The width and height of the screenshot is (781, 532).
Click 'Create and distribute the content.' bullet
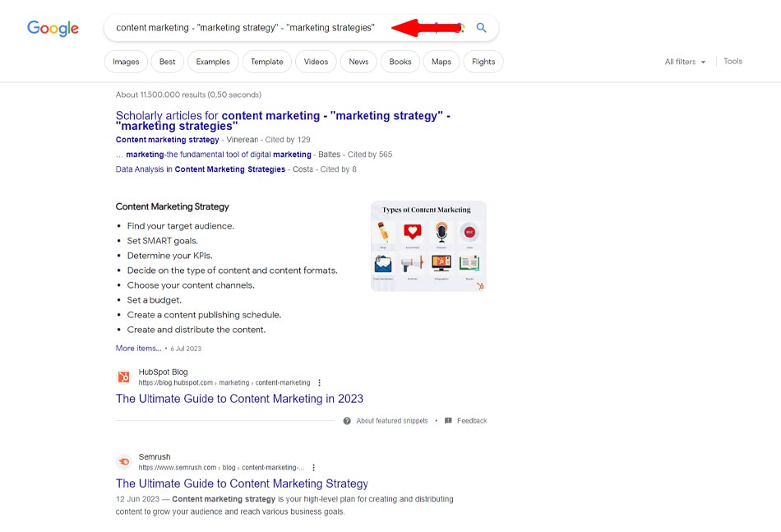pyautogui.click(x=196, y=330)
